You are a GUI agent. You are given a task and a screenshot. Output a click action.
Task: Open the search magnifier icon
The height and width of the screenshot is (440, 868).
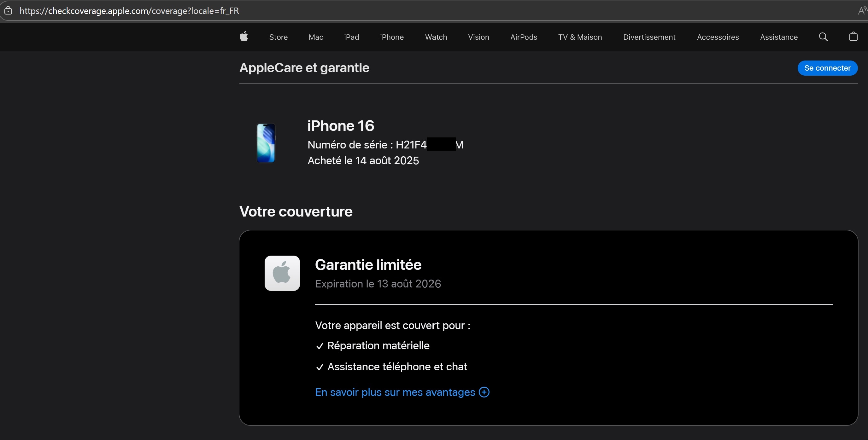(x=823, y=37)
